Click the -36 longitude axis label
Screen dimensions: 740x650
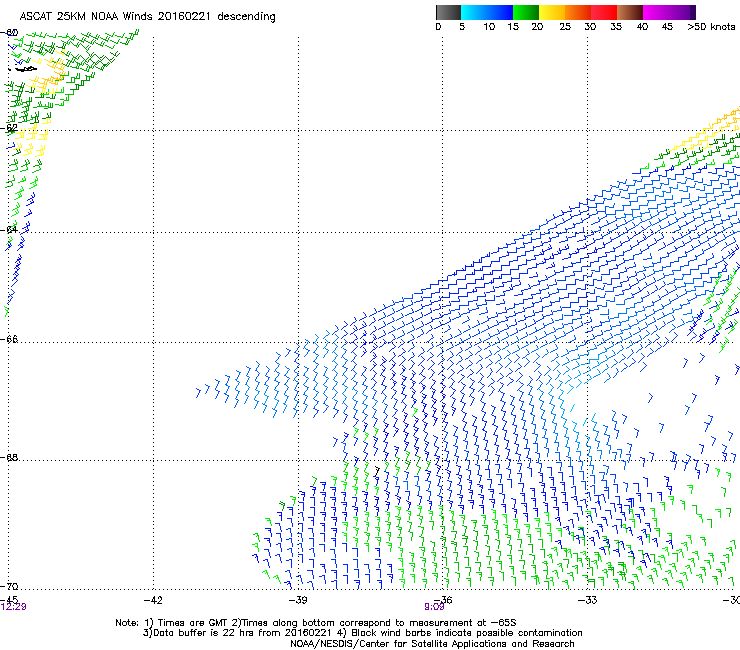coord(443,600)
